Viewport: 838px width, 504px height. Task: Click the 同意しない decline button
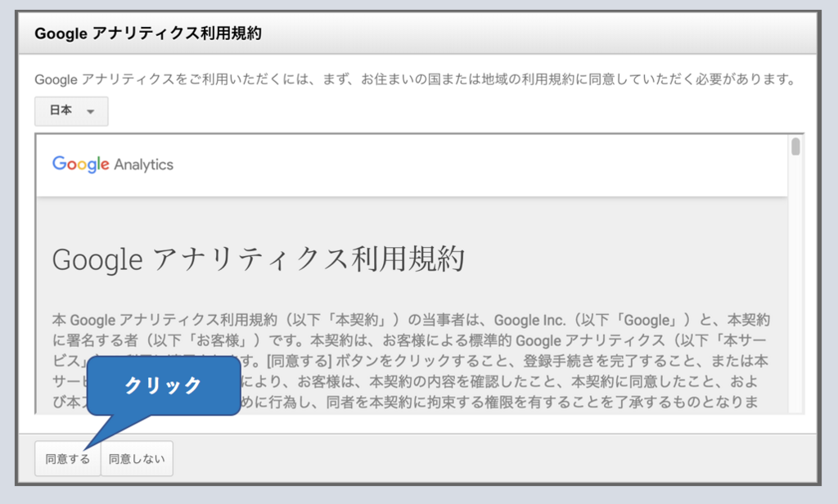click(x=137, y=458)
